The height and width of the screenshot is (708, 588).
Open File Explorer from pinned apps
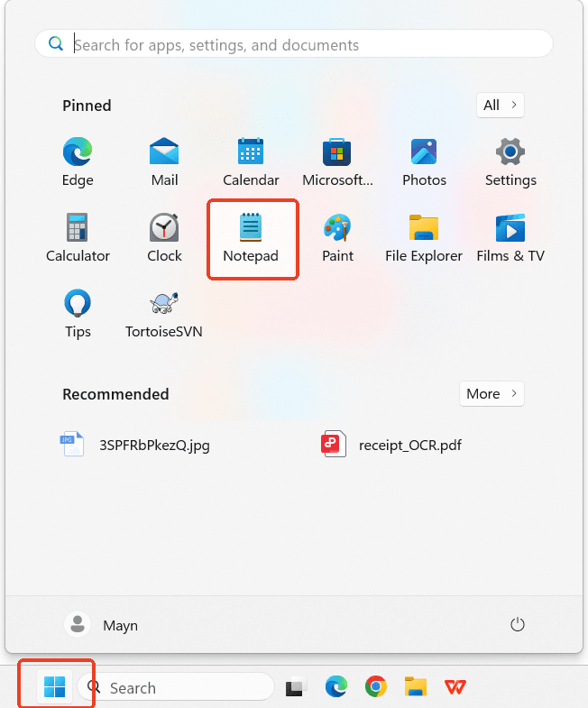[x=424, y=237]
